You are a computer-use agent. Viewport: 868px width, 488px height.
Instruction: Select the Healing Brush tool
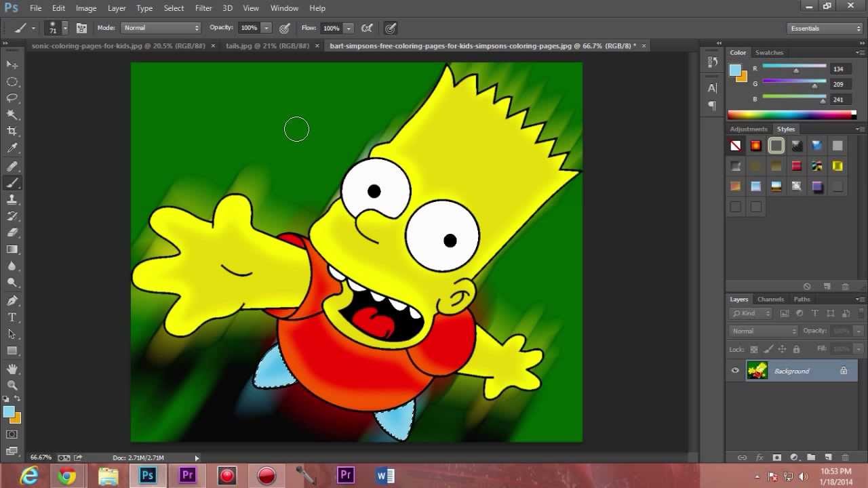(12, 166)
